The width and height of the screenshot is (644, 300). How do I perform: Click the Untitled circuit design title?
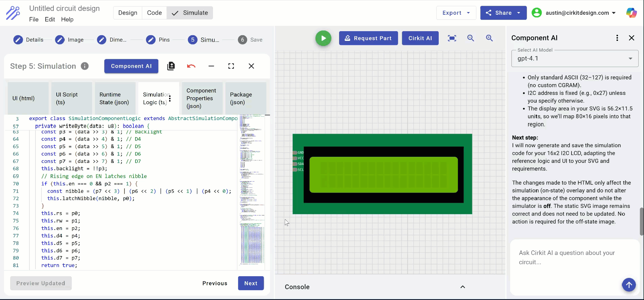coord(64,8)
